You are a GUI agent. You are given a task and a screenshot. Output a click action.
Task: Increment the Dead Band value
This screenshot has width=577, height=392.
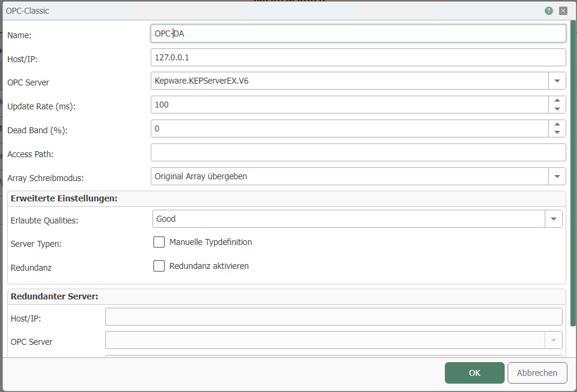click(557, 124)
